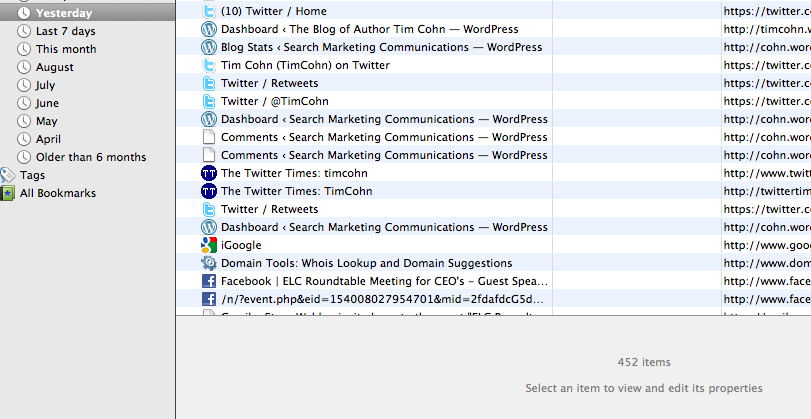This screenshot has height=419, width=811.
Task: Click Facebook icon beside ELC Roundtable Meeting entry
Action: coord(209,281)
